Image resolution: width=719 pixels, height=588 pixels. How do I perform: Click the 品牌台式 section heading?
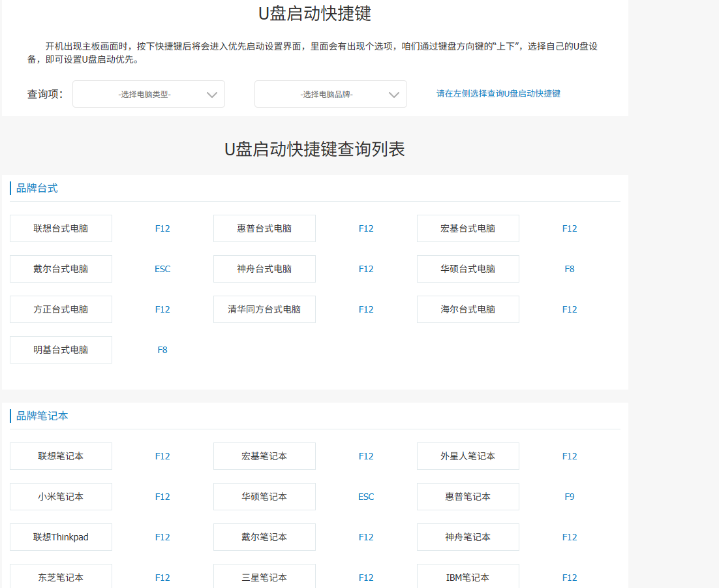[37, 188]
